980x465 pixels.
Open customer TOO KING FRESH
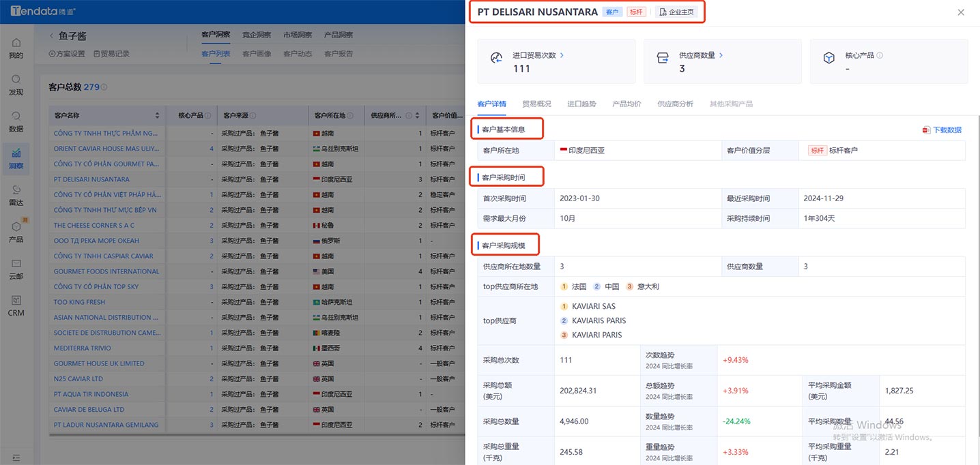[80, 302]
